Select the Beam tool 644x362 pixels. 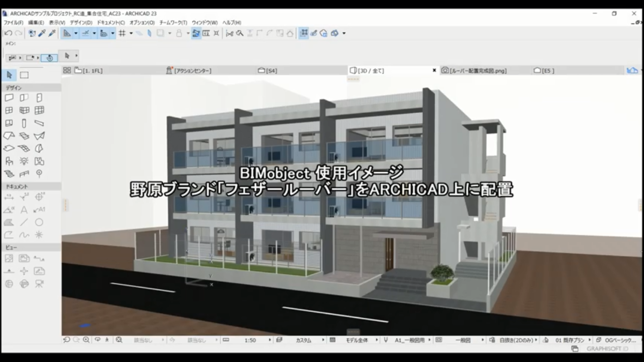coord(39,123)
